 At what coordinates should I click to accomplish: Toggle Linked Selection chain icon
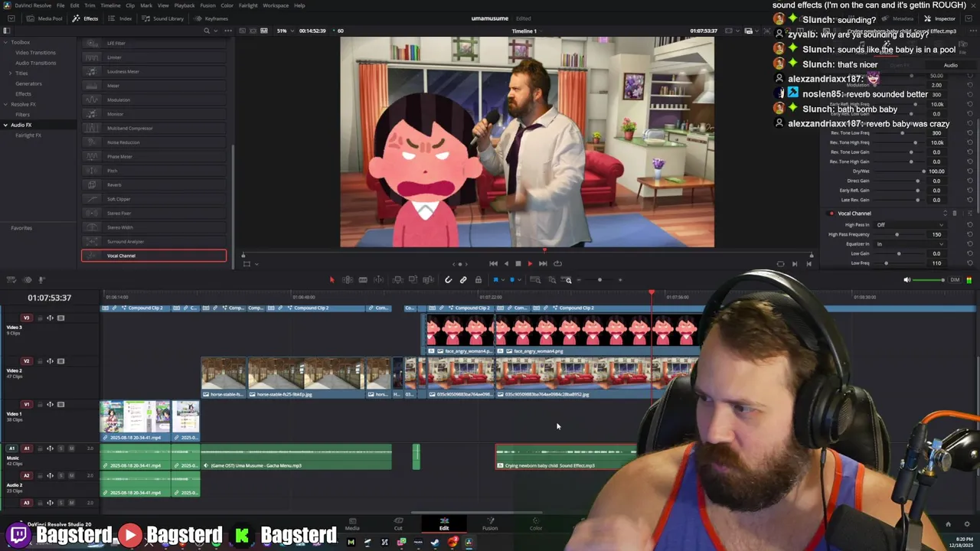pos(463,280)
